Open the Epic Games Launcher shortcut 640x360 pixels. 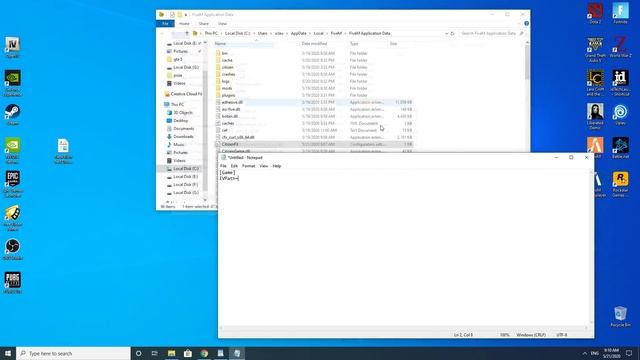click(x=12, y=184)
